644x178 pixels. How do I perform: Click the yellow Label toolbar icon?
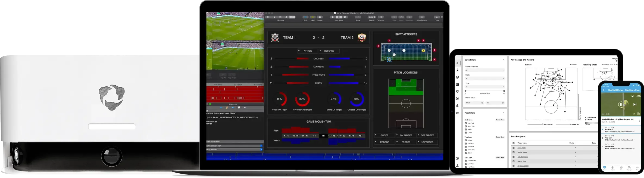tap(312, 17)
